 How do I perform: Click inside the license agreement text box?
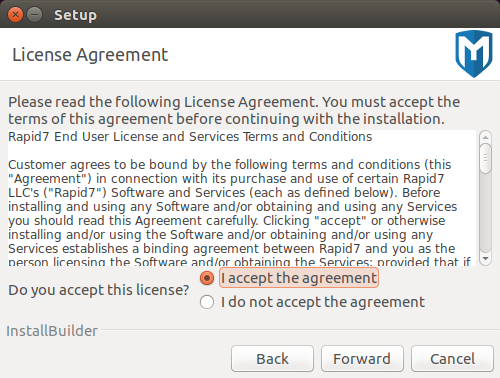[x=242, y=198]
